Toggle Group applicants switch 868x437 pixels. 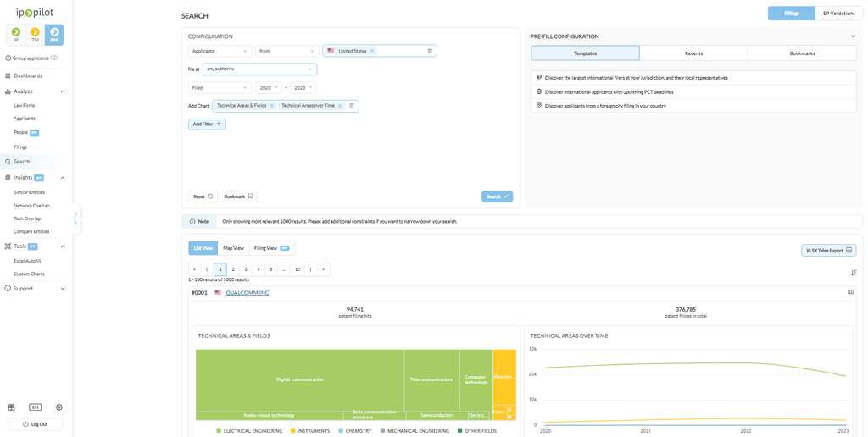pyautogui.click(x=54, y=58)
